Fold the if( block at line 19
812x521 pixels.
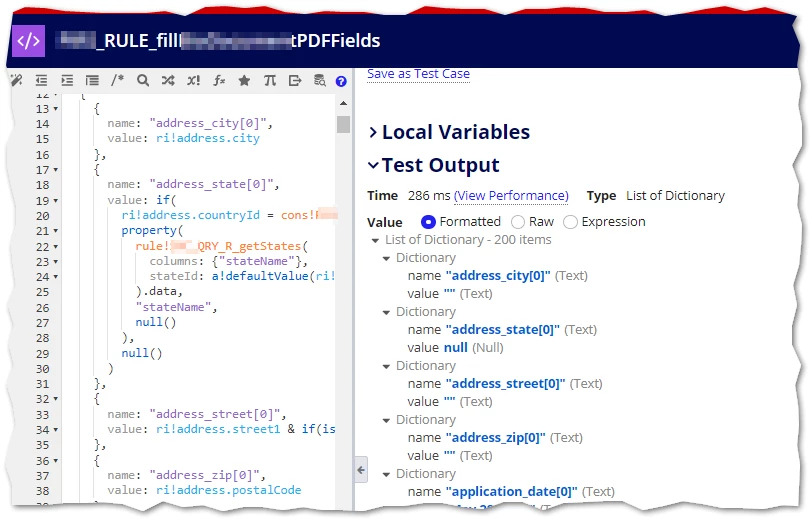click(x=55, y=200)
